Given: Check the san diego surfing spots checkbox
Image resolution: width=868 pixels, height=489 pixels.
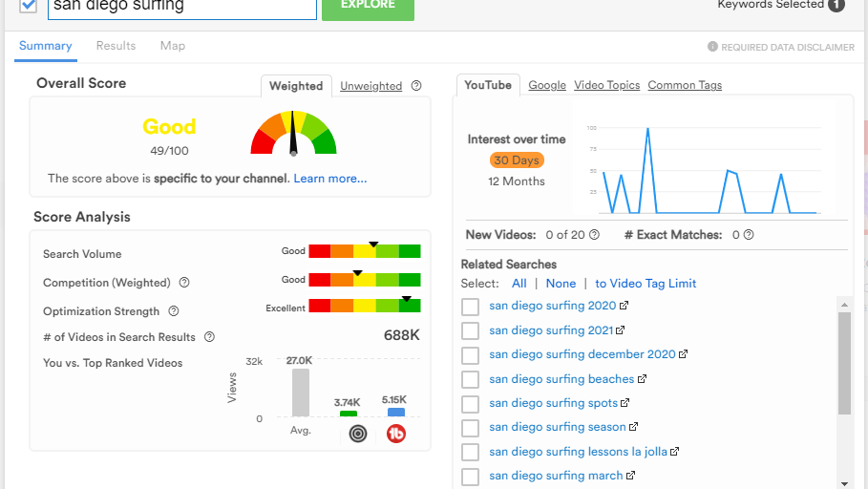Looking at the screenshot, I should 470,404.
